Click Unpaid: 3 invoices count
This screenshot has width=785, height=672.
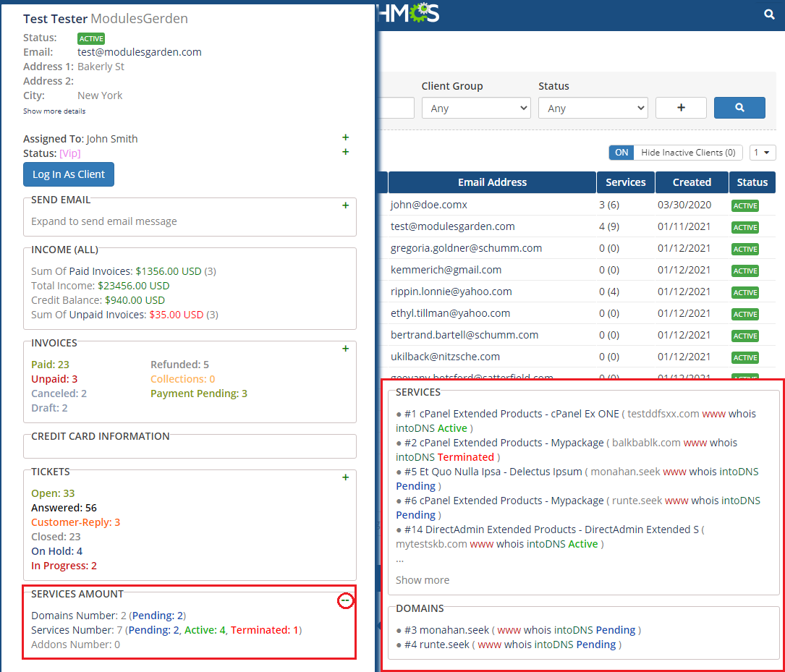(54, 379)
